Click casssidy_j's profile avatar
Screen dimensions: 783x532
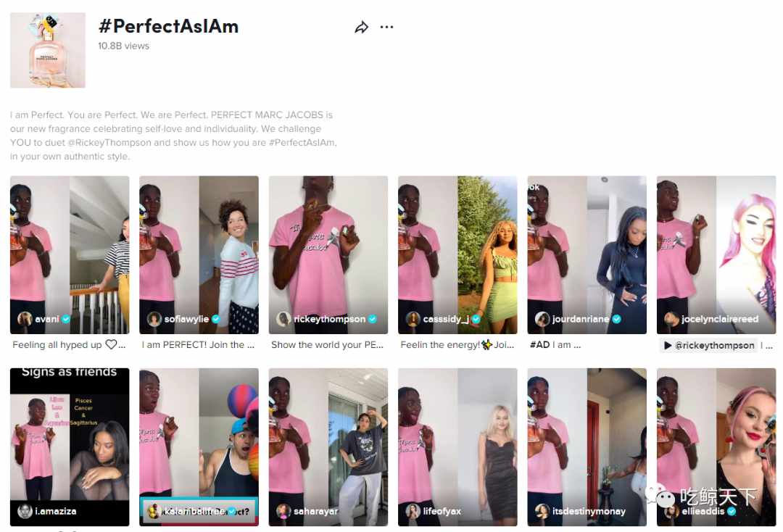tap(413, 319)
